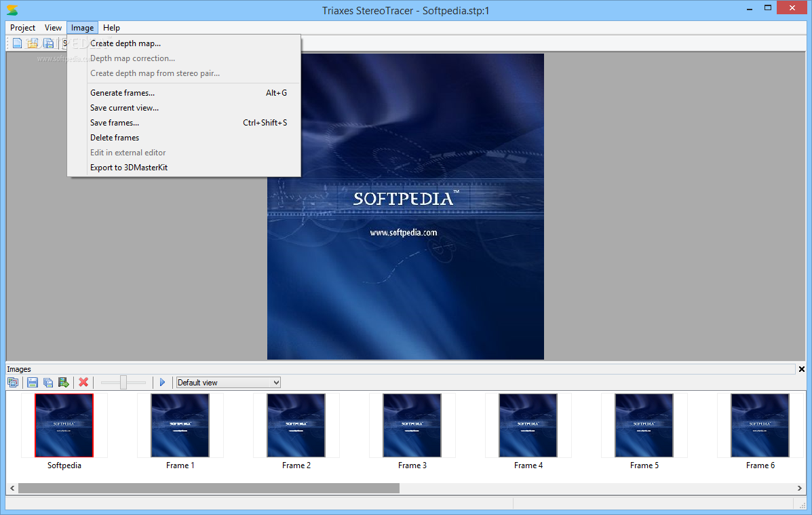The width and height of the screenshot is (812, 515).
Task: Click the Open project folder icon
Action: (32, 43)
